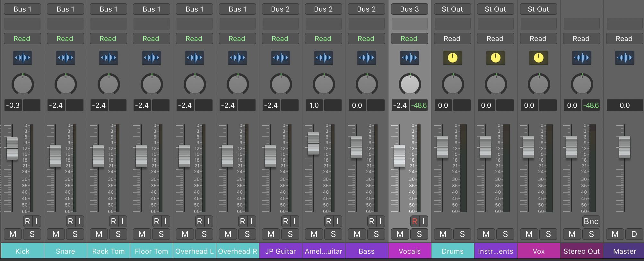Select the Vocals channel name label

tap(410, 251)
